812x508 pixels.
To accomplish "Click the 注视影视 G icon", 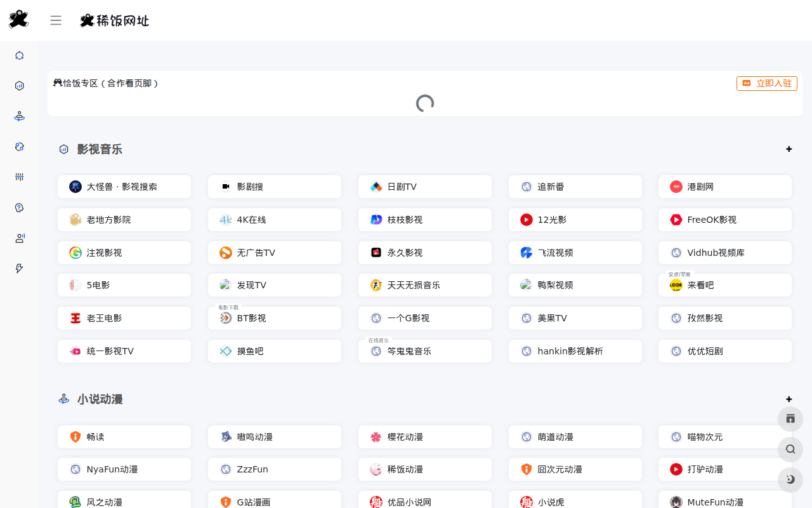I will pyautogui.click(x=75, y=253).
